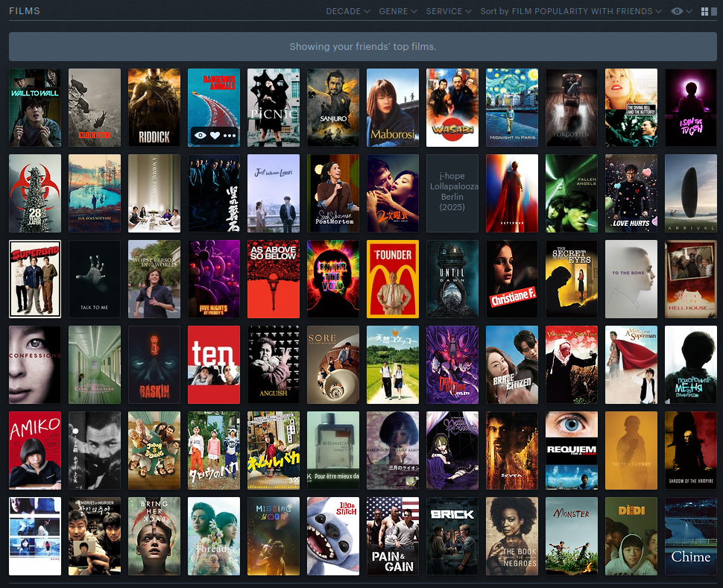Image resolution: width=723 pixels, height=588 pixels.
Task: Open the Evil Does Not Exist poster
Action: pos(95,194)
